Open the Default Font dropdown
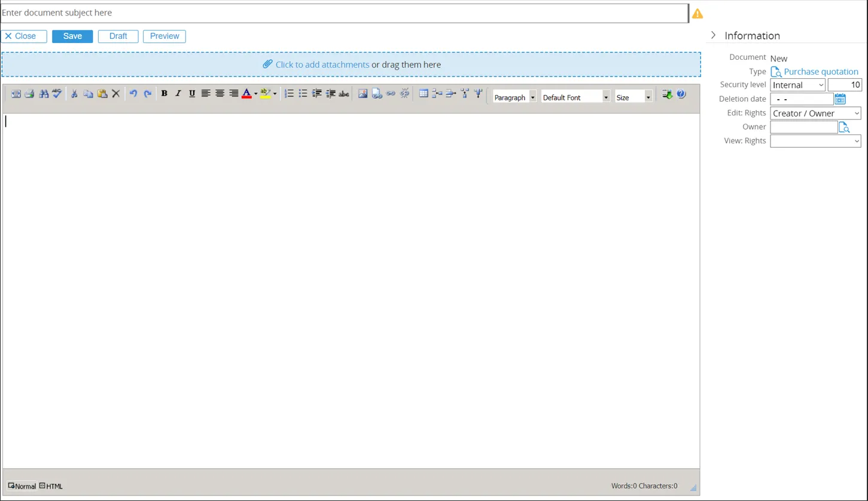Image resolution: width=868 pixels, height=501 pixels. [575, 97]
